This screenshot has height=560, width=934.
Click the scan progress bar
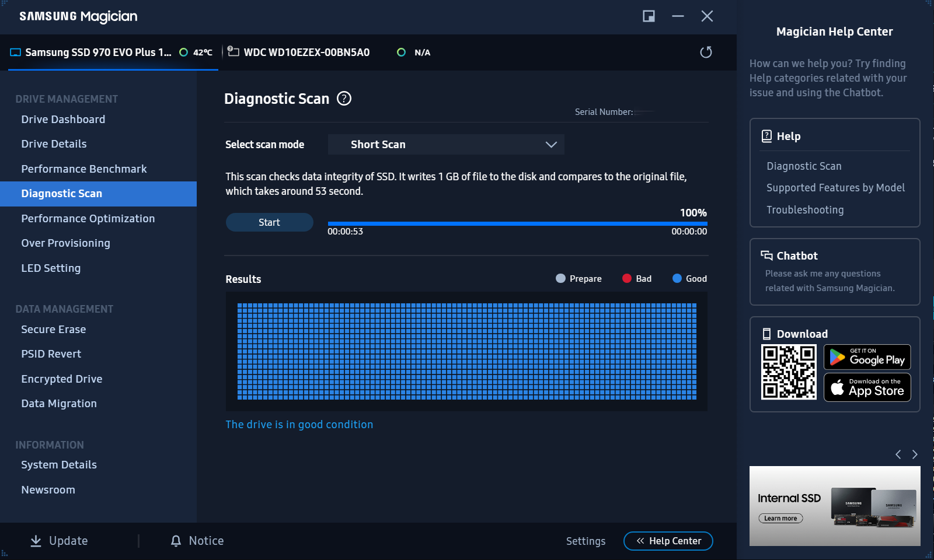coord(517,223)
